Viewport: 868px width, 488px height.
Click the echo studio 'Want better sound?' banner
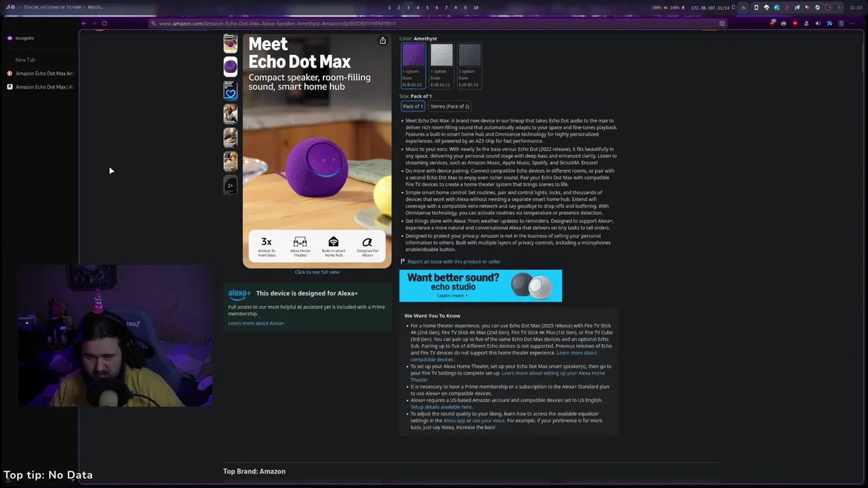coord(480,286)
